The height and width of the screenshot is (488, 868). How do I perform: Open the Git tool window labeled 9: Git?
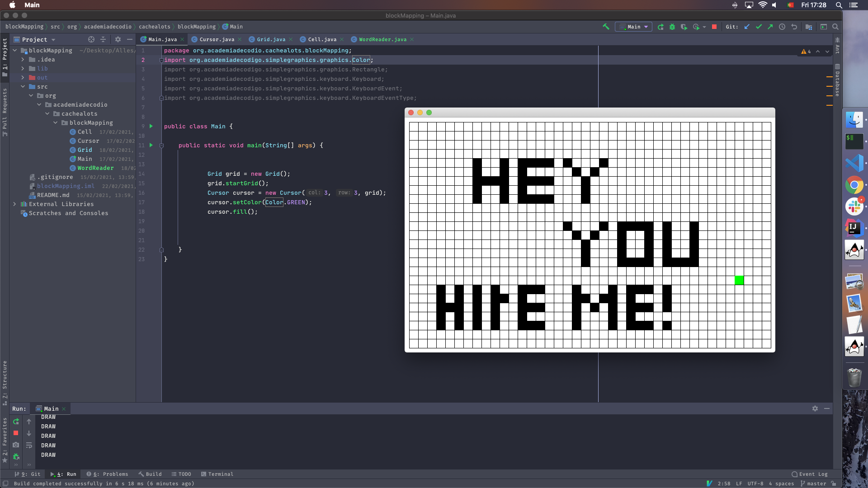(27, 474)
